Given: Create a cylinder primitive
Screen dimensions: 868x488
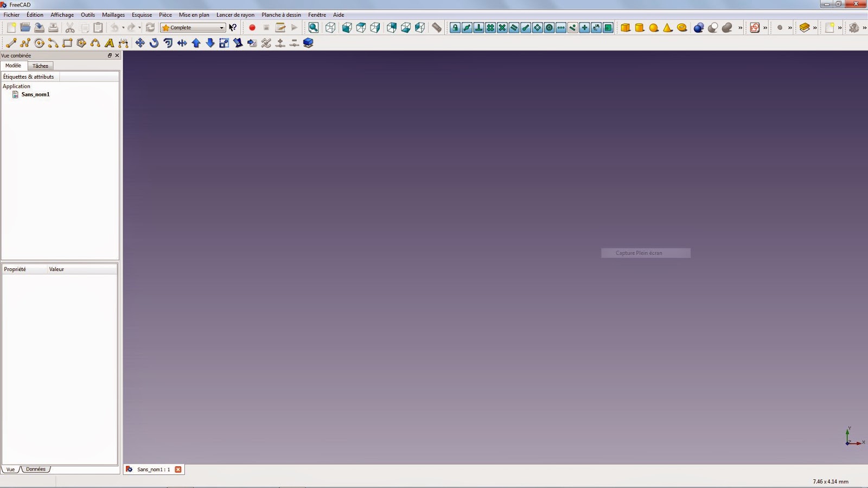Looking at the screenshot, I should [640, 28].
